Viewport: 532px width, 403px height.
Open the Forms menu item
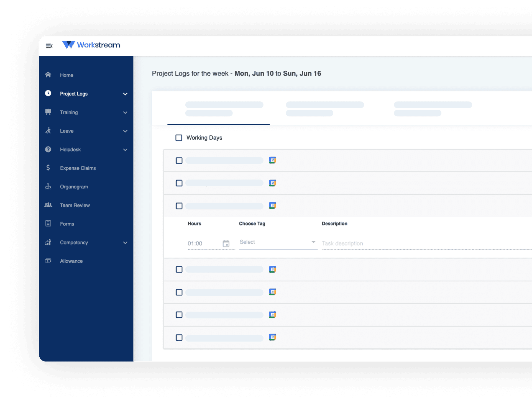pyautogui.click(x=67, y=224)
